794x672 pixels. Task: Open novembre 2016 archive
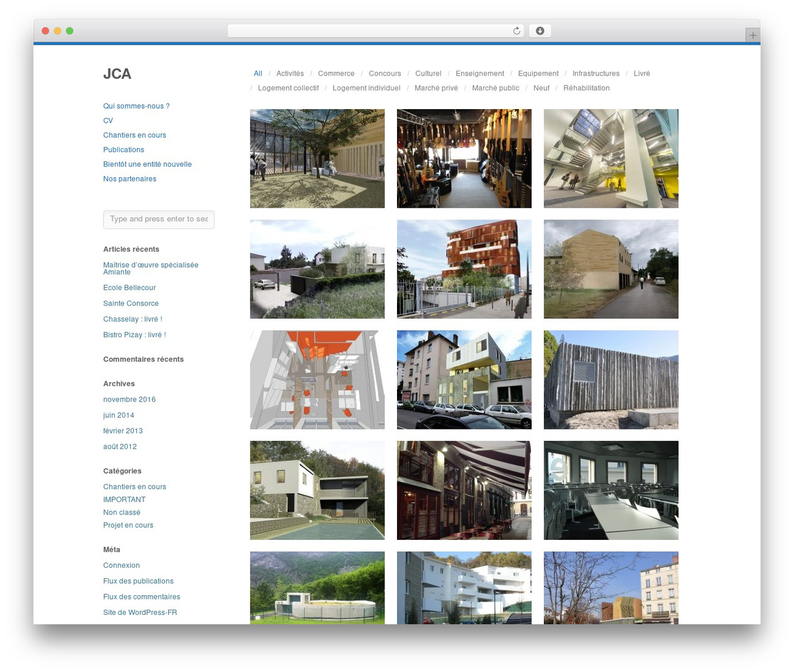pos(130,400)
